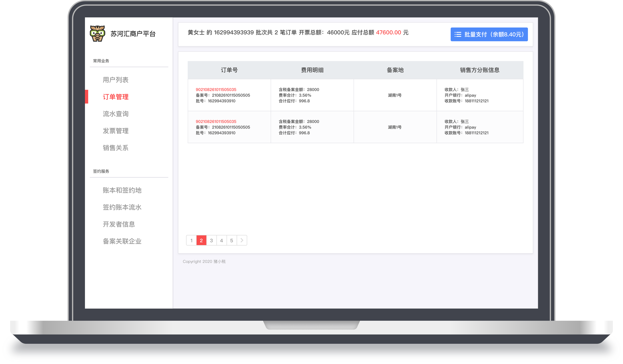Click the active pagination page 2

coord(201,240)
